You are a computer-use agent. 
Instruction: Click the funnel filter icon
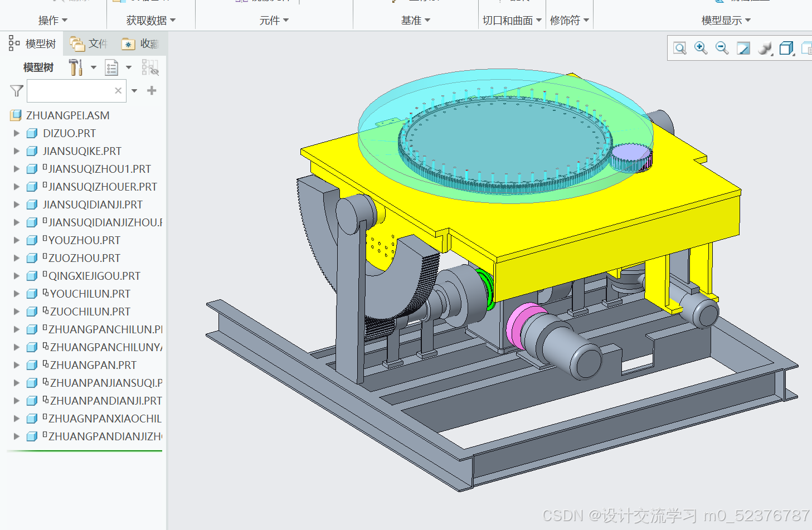[17, 90]
